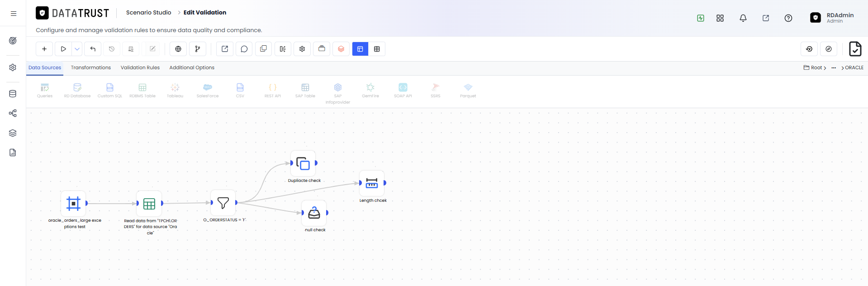Image resolution: width=868 pixels, height=286 pixels.
Task: Click the duplicate copy toolbar icon
Action: [263, 49]
